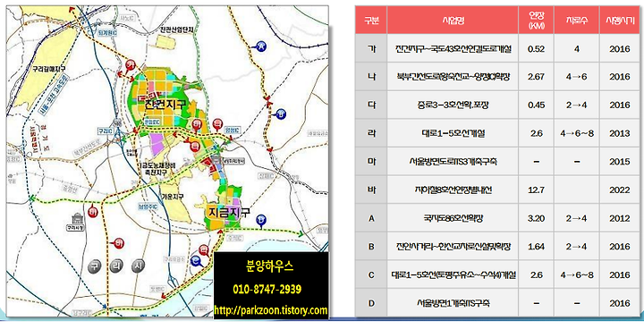Click the blue A marker pin
Screen dimensions: 644x329
[x=260, y=46]
